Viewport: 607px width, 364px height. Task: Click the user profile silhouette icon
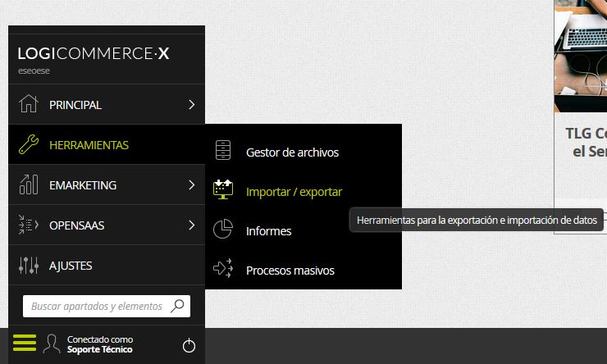point(52,344)
